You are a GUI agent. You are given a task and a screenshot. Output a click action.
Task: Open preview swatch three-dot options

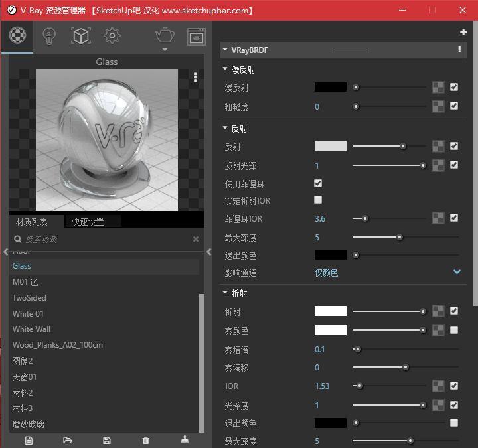195,77
